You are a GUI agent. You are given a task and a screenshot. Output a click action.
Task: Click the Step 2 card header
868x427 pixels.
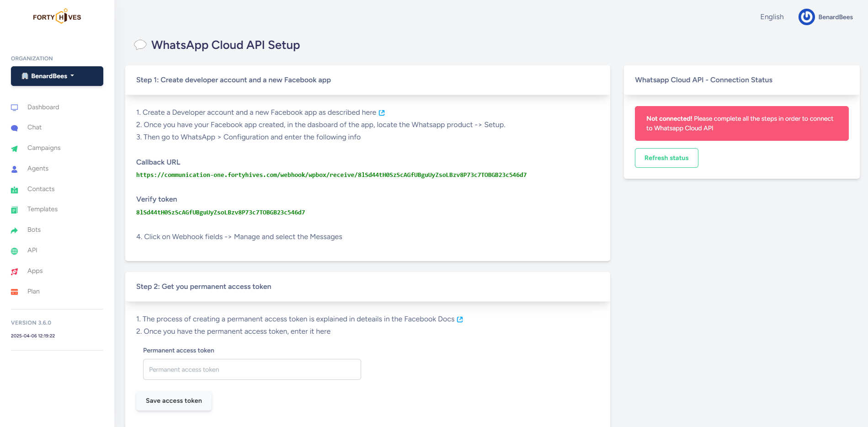pos(367,287)
